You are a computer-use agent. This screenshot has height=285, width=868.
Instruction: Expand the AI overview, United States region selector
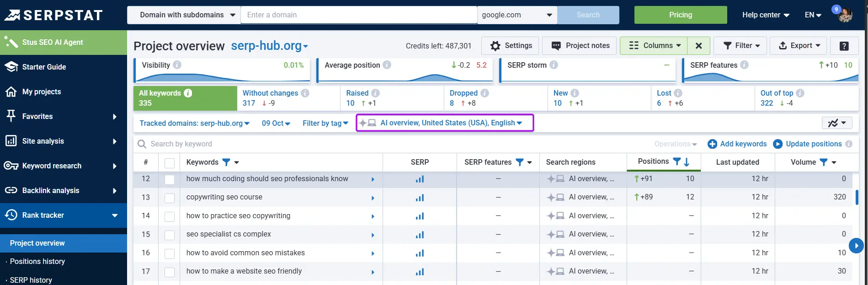pyautogui.click(x=445, y=123)
